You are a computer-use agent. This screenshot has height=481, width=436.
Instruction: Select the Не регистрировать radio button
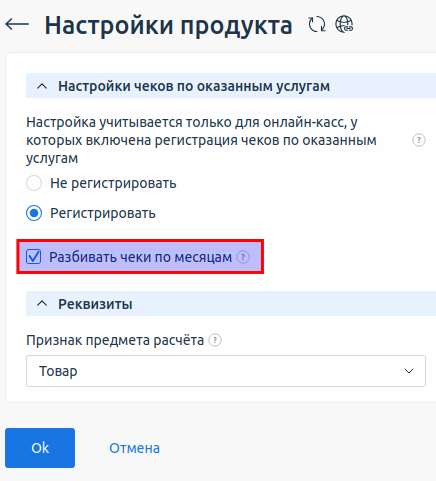(34, 183)
